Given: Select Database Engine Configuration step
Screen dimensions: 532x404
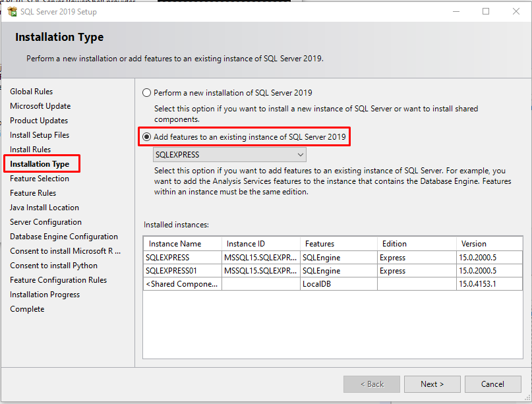Looking at the screenshot, I should [64, 237].
